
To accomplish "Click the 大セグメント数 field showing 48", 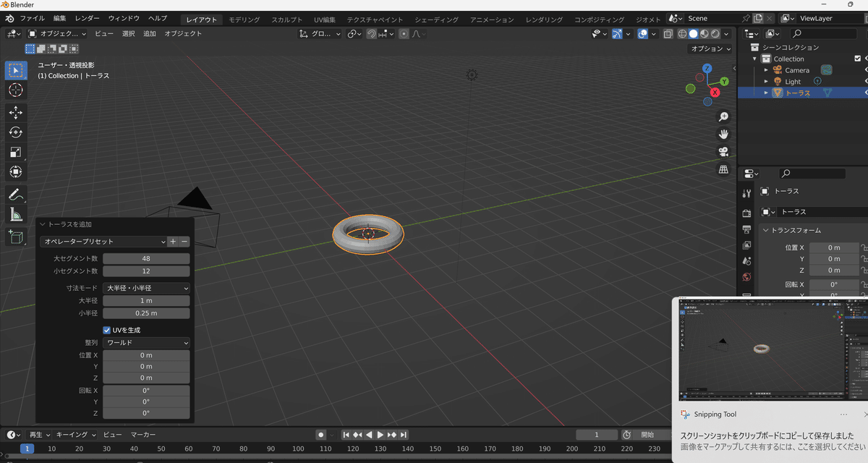I will [146, 259].
